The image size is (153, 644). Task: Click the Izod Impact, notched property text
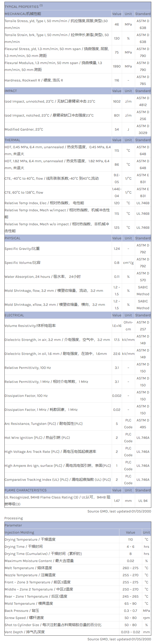tap(49, 115)
